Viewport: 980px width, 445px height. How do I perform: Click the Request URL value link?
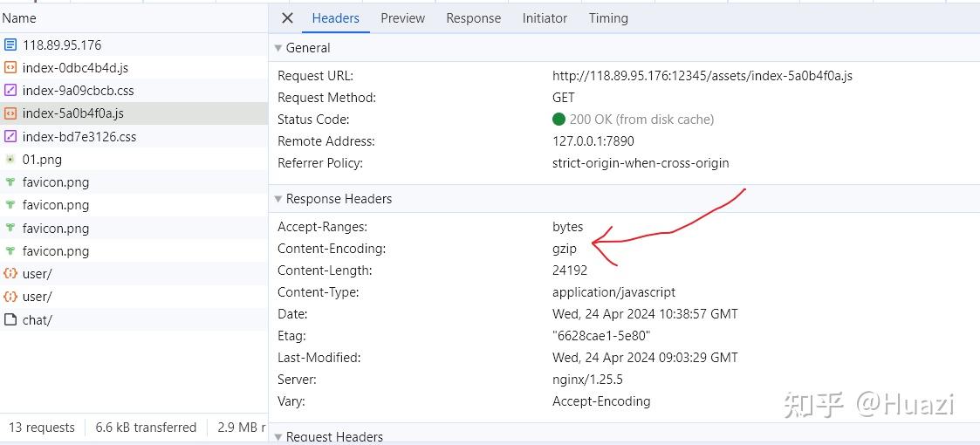point(702,76)
